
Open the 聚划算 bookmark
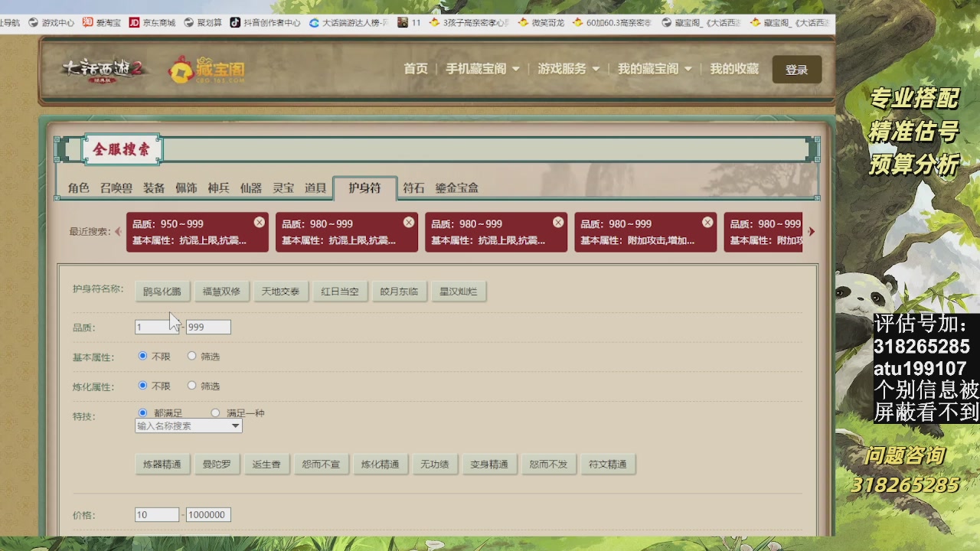(x=203, y=23)
